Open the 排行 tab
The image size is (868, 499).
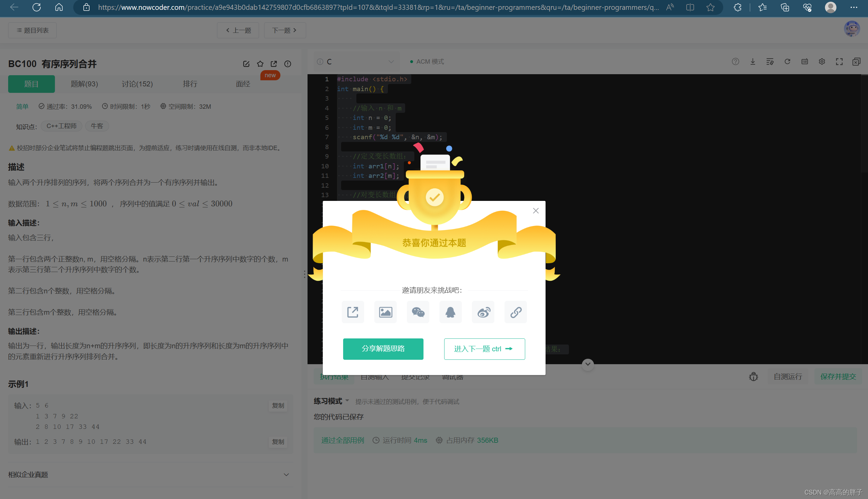point(190,84)
